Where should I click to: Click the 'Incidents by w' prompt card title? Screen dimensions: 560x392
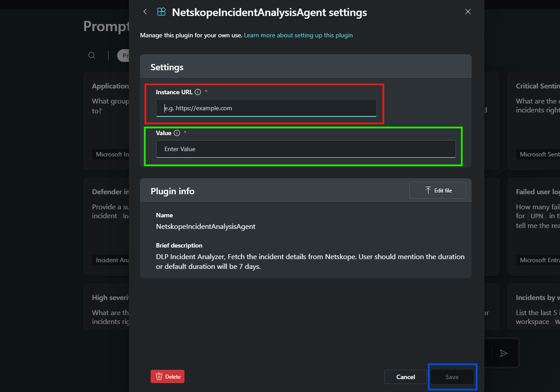pyautogui.click(x=538, y=298)
